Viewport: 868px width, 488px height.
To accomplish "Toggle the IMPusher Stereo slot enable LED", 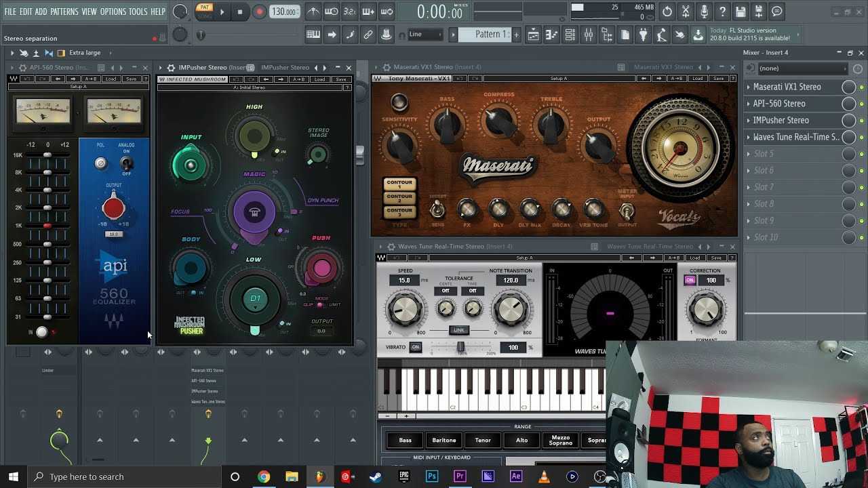I will tap(861, 121).
